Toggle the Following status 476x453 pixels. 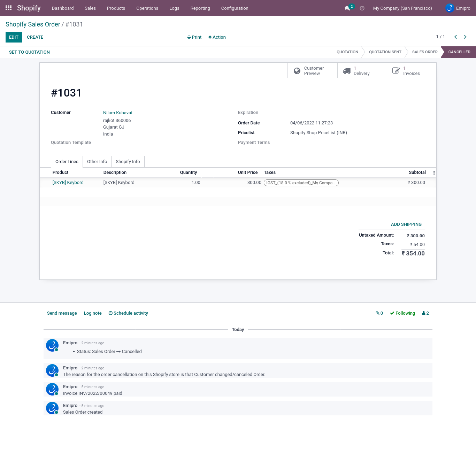402,313
